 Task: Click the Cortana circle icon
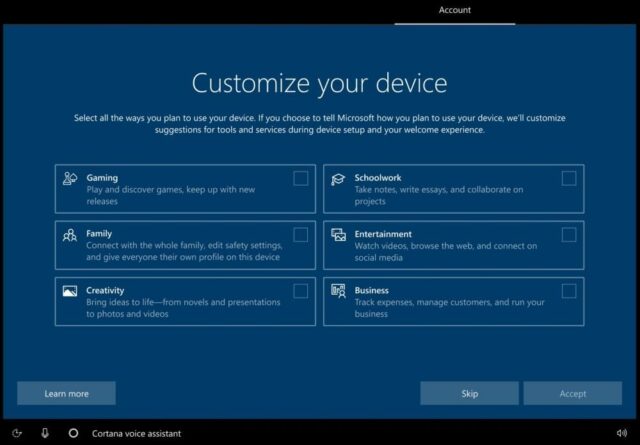point(73,433)
